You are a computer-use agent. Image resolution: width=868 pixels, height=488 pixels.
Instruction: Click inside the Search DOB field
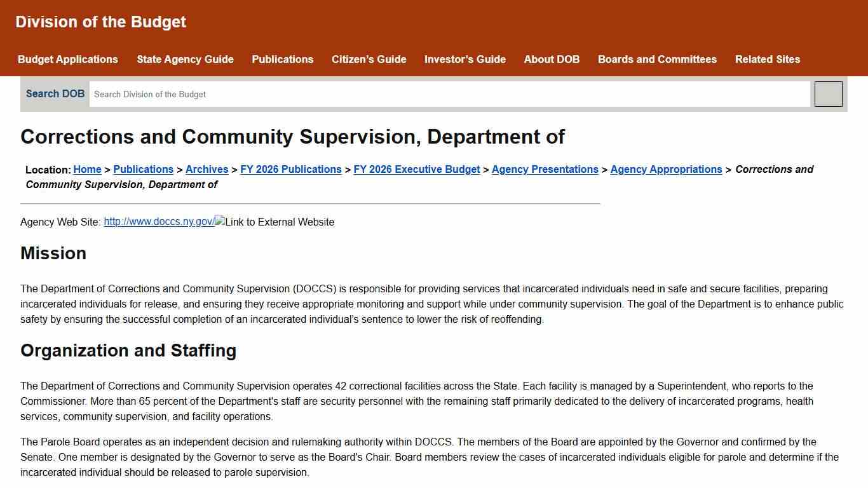[445, 93]
